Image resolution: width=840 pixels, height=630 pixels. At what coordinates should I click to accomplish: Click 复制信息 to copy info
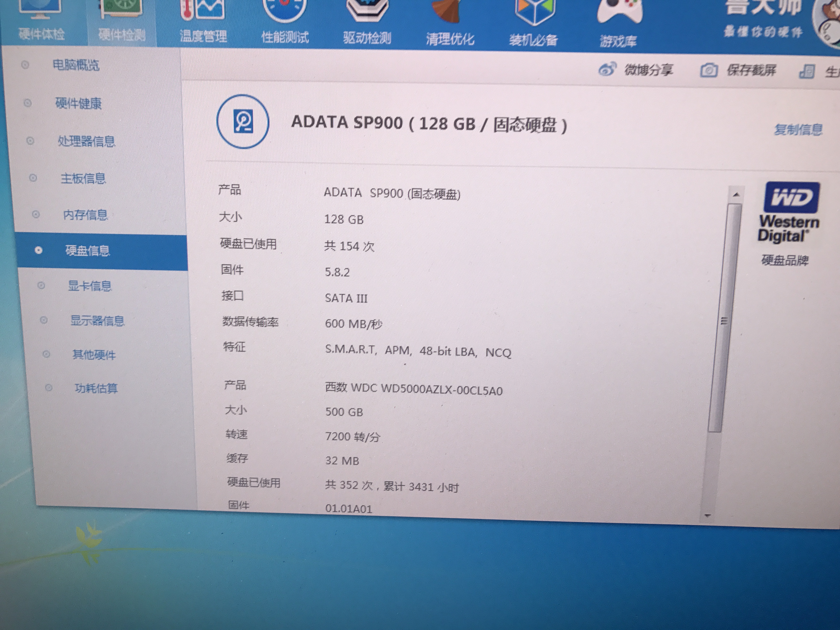(x=799, y=130)
